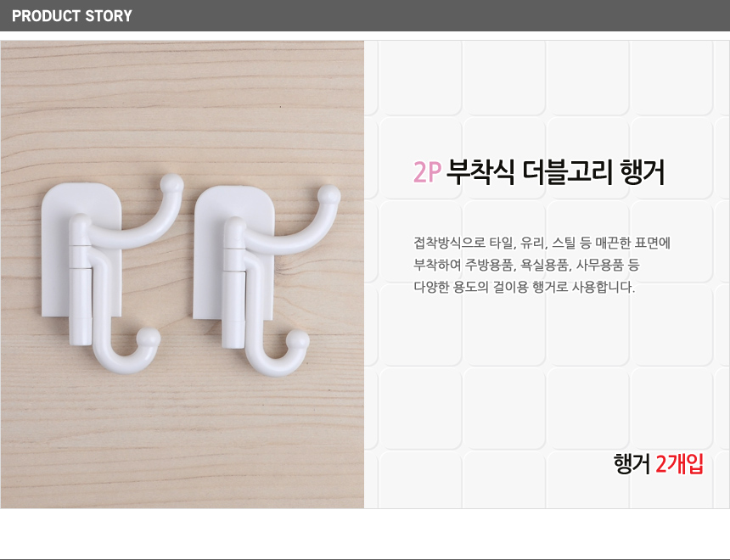This screenshot has height=560, width=730.
Task: Click the red 2개입 text
Action: (x=679, y=463)
